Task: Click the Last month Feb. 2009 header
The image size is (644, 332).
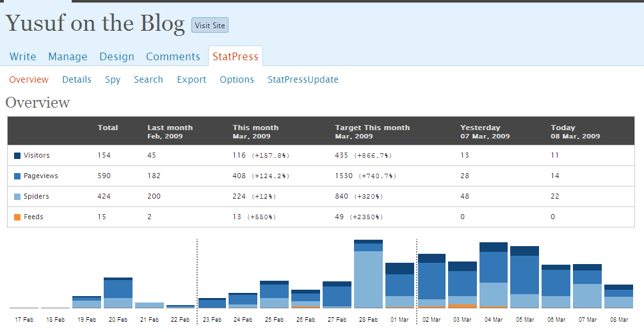Action: (170, 131)
